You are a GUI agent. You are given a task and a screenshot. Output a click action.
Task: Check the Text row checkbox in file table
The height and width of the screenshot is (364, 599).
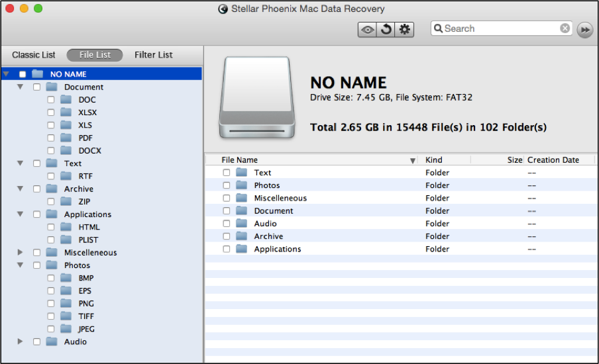pyautogui.click(x=227, y=173)
